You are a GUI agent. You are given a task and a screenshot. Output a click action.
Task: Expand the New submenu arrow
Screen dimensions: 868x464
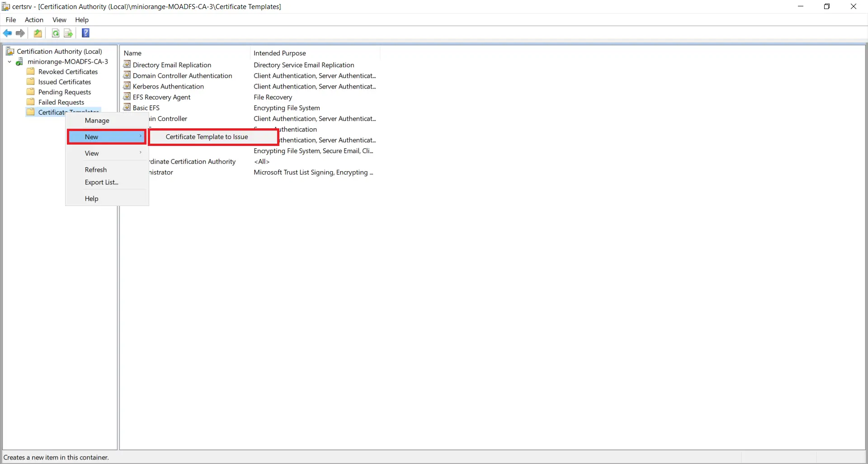pos(140,136)
